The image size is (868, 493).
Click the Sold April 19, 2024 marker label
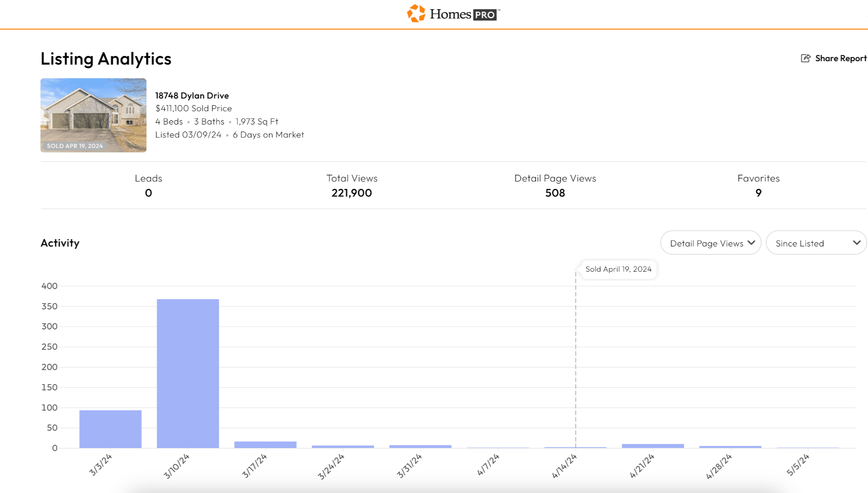pyautogui.click(x=618, y=269)
